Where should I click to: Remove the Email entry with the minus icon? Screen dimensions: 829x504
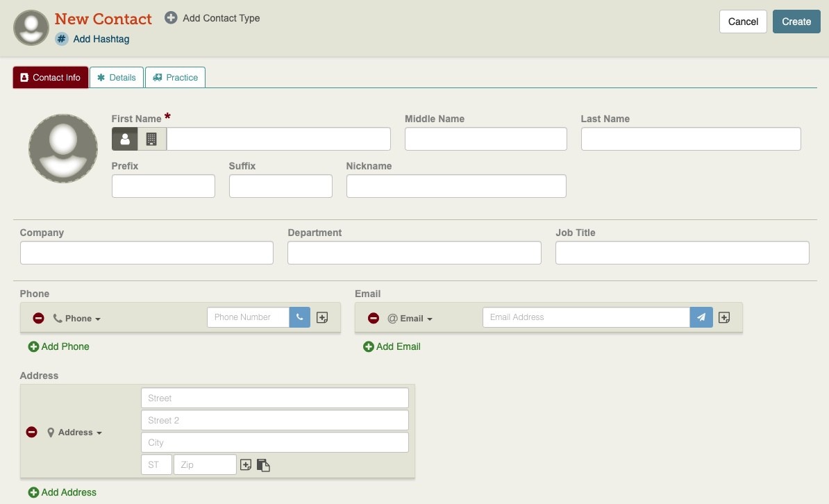[x=374, y=318]
